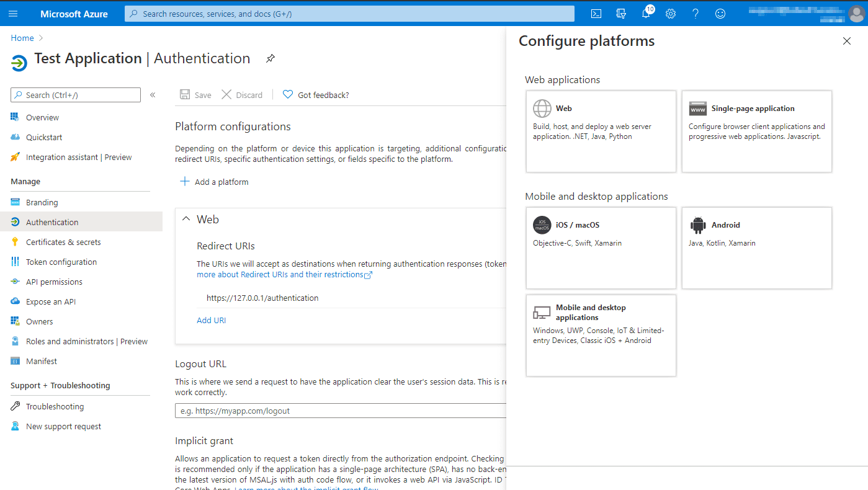Open the notifications bell
The width and height of the screenshot is (868, 490).
[x=646, y=14]
